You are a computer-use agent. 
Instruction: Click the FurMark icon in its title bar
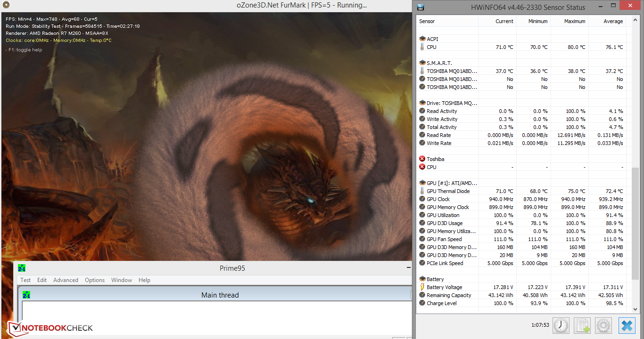6,5
